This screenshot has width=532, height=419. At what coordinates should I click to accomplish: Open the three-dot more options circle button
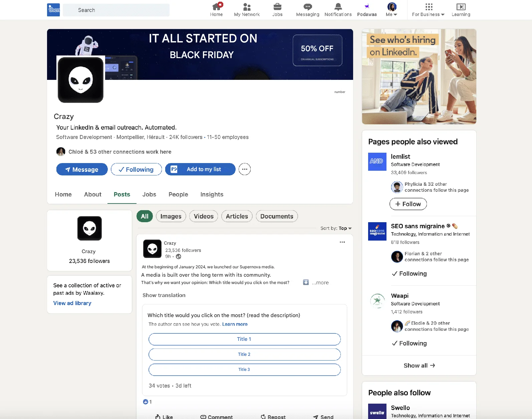(245, 169)
